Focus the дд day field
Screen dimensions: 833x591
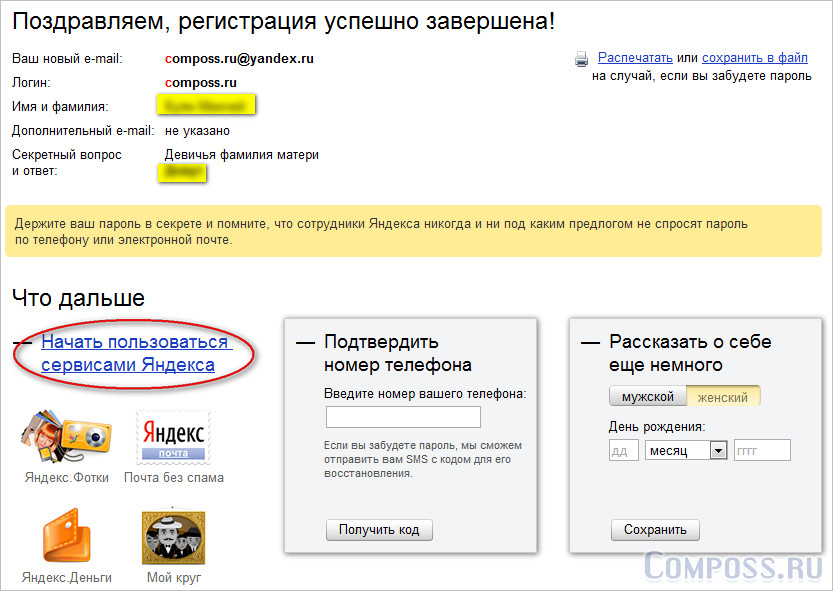[624, 451]
